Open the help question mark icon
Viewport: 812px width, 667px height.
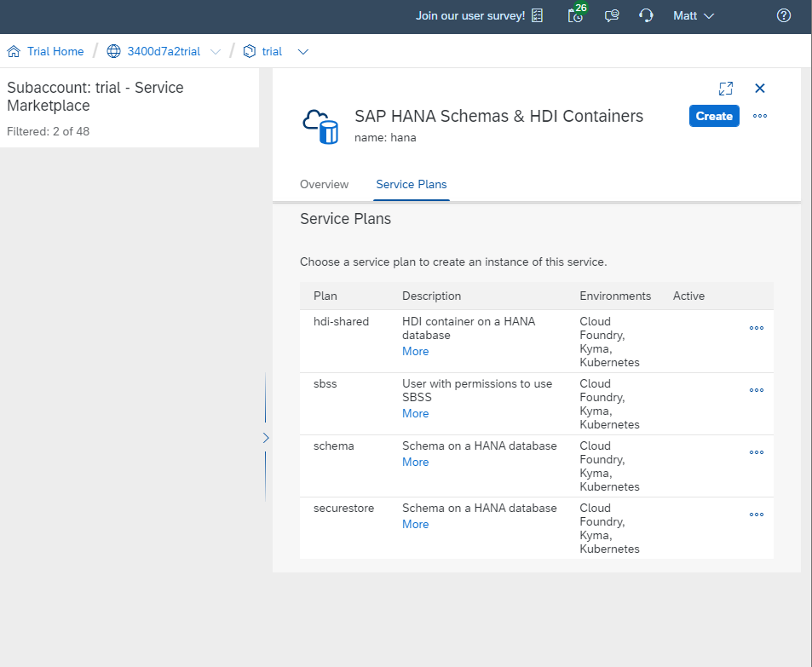[x=784, y=15]
